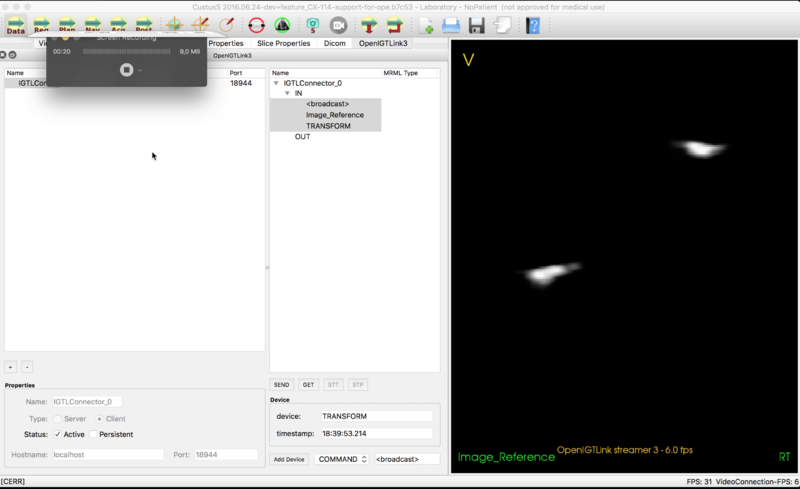
Task: Select the Server radio button
Action: coord(57,418)
